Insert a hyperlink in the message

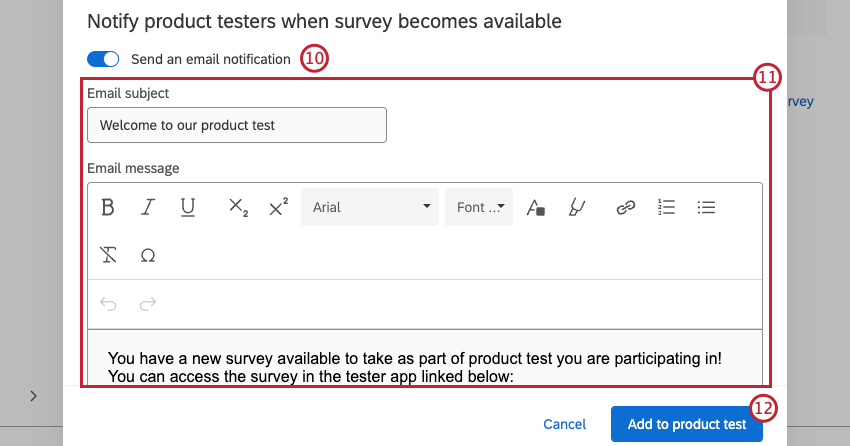(626, 207)
